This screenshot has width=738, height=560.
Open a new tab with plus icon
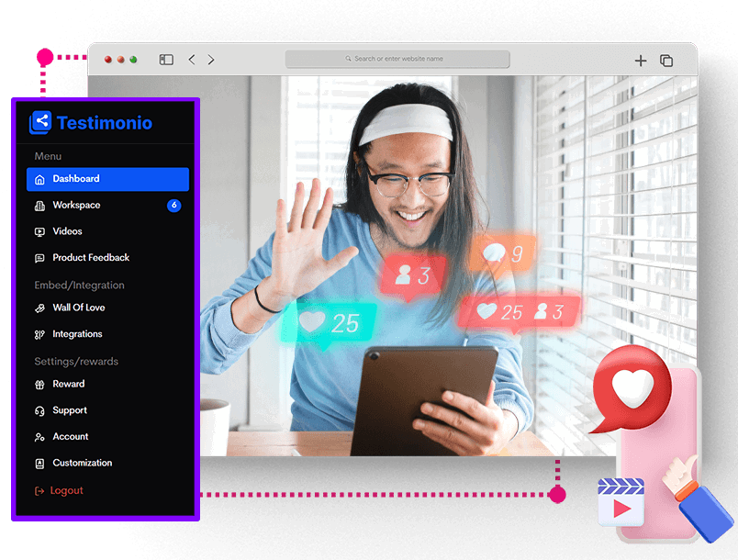pos(641,61)
